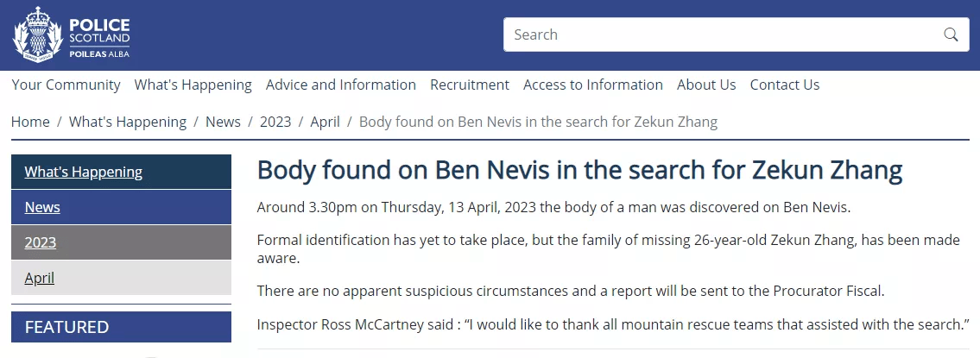Screen dimensions: 980x358
Task: Go to the Recruitment section
Action: (x=470, y=85)
